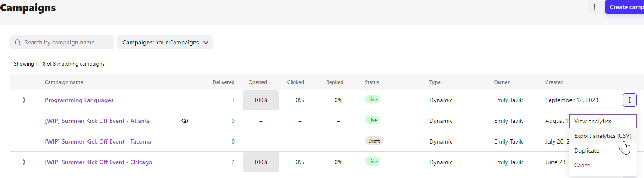644x178 pixels.
Task: Expand the Programming Languages campaign row
Action: pos(24,100)
